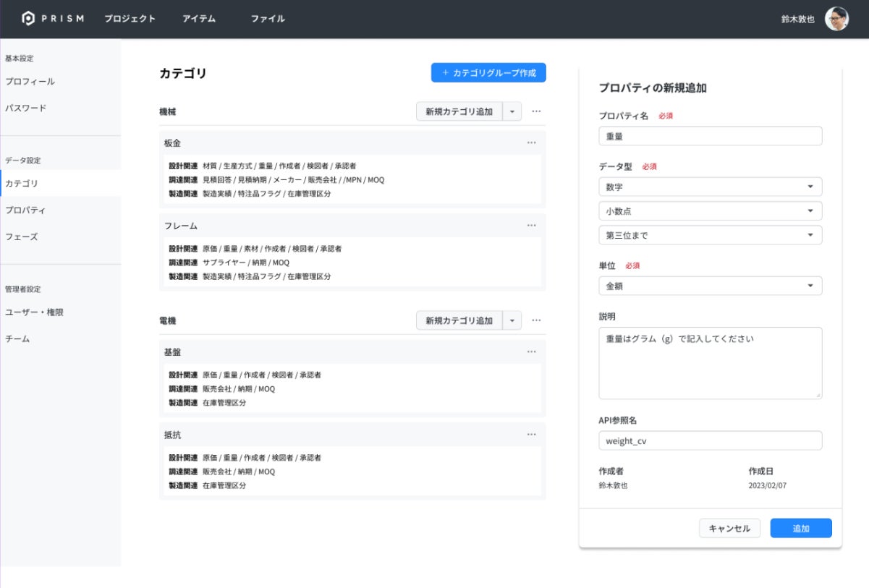The width and height of the screenshot is (869, 588).
Task: Open the ファイル menu
Action: (268, 19)
